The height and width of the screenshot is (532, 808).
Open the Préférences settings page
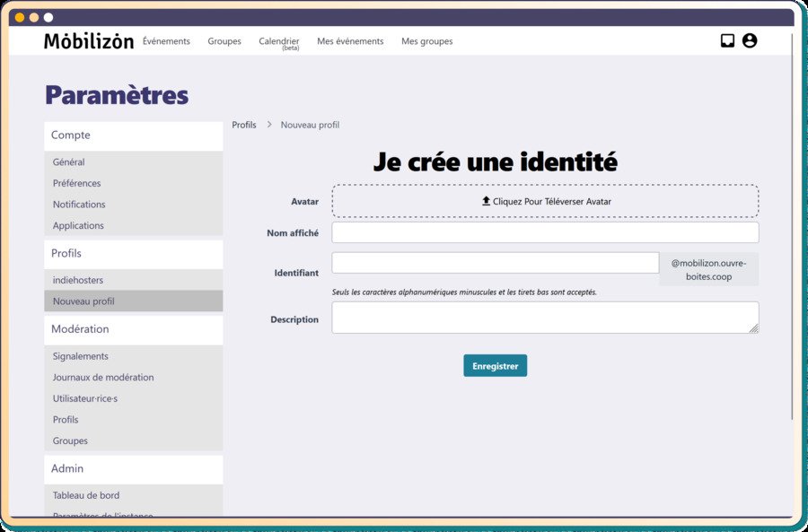(78, 183)
